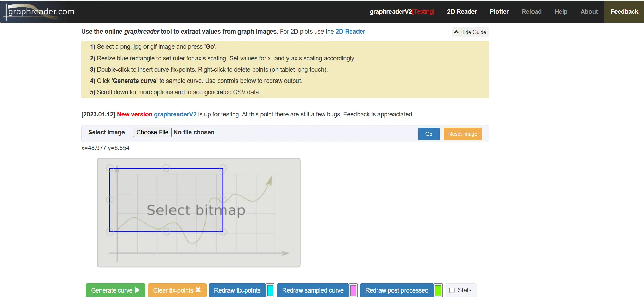Click Choose File to select an image

coord(152,132)
